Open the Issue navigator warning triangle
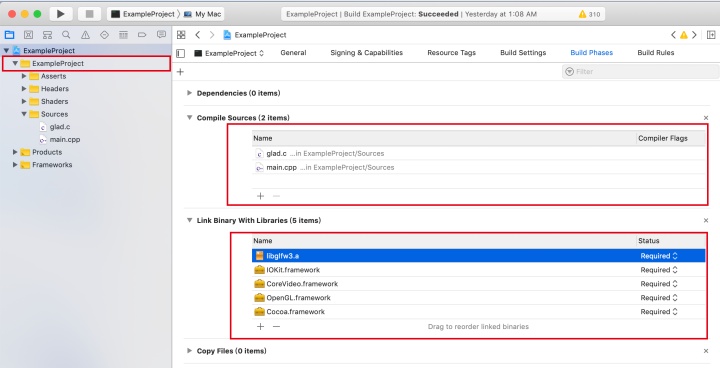The height and width of the screenshot is (368, 720). pyautogui.click(x=85, y=35)
